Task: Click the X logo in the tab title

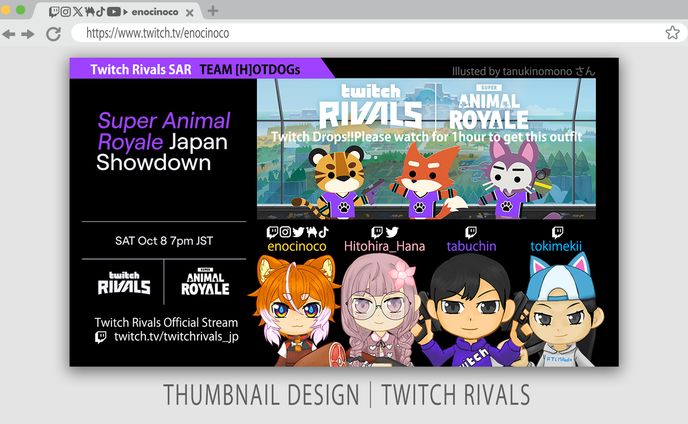Action: click(78, 12)
